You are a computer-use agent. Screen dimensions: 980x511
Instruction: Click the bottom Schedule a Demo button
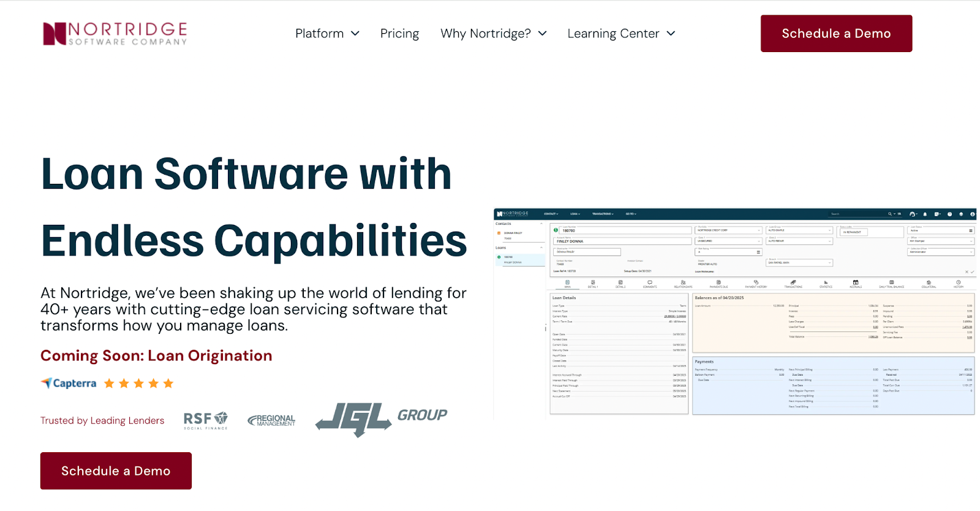[116, 471]
